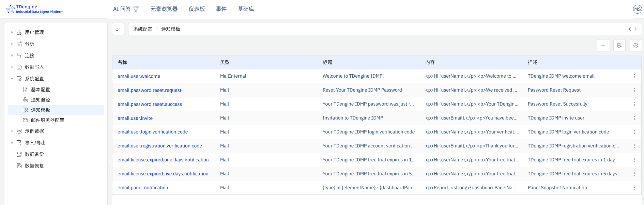This screenshot has width=644, height=205.
Task: Open the 事件 top menu
Action: tap(221, 9)
